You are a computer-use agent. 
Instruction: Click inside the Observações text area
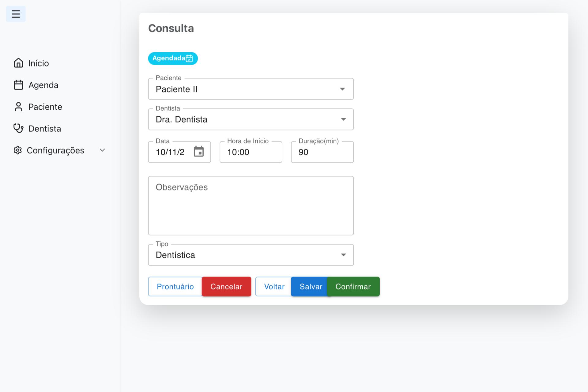click(251, 205)
